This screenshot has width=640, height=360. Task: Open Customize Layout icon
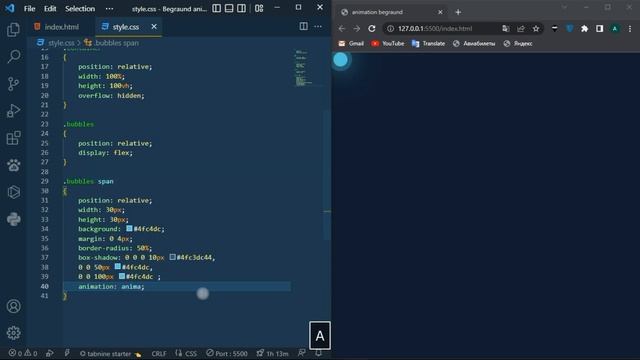(259, 8)
